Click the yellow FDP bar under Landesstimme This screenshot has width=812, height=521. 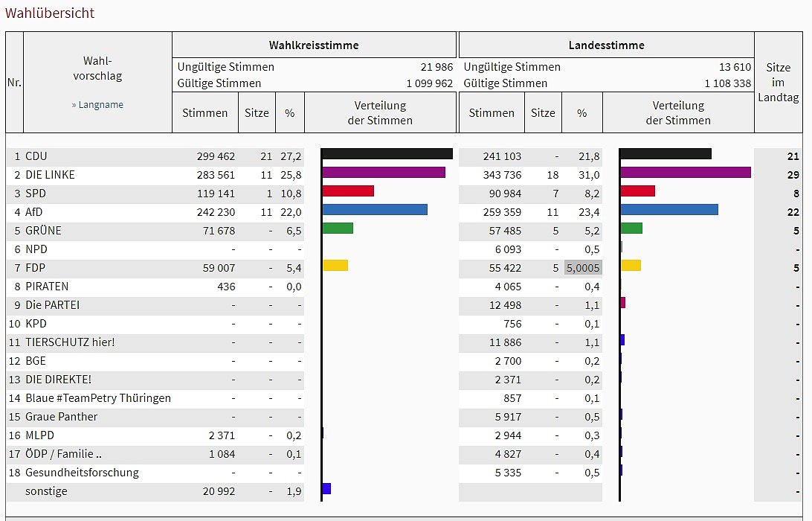click(631, 266)
